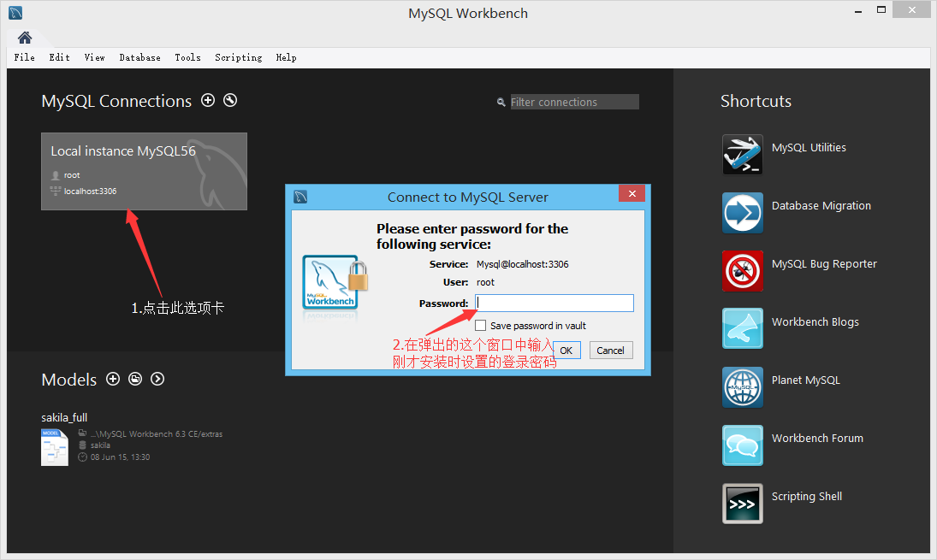Click the dialog title bar dolphin icon

pyautogui.click(x=300, y=197)
